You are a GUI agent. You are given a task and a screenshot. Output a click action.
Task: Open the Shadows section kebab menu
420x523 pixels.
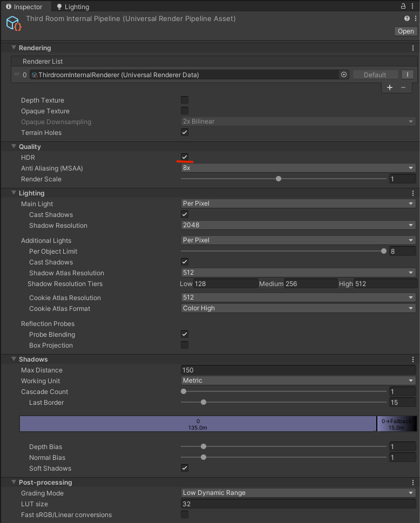click(413, 359)
